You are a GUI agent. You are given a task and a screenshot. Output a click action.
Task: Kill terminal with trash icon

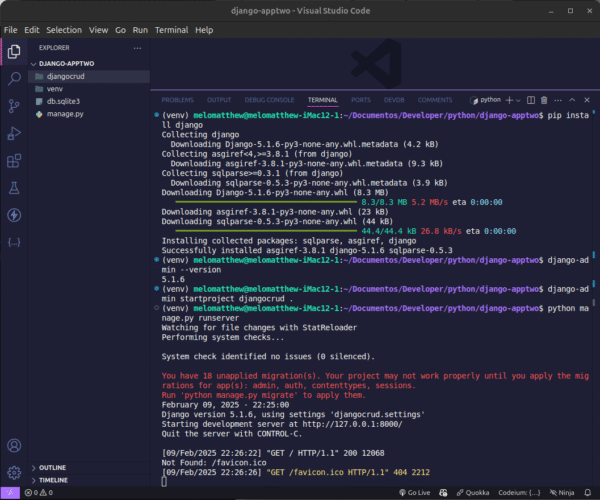tap(544, 100)
